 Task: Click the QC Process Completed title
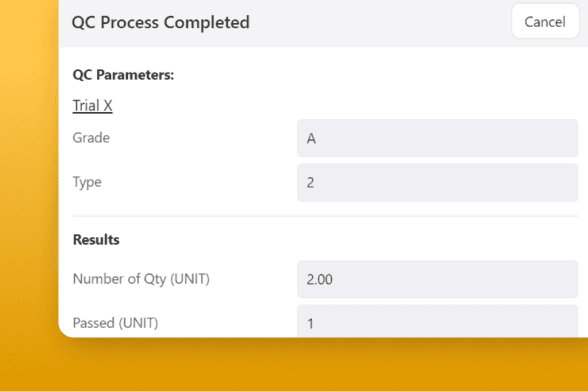pos(160,23)
